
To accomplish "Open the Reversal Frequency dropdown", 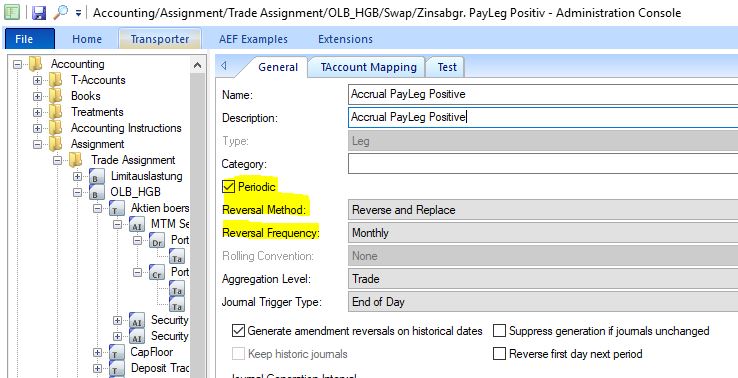I will [x=543, y=233].
